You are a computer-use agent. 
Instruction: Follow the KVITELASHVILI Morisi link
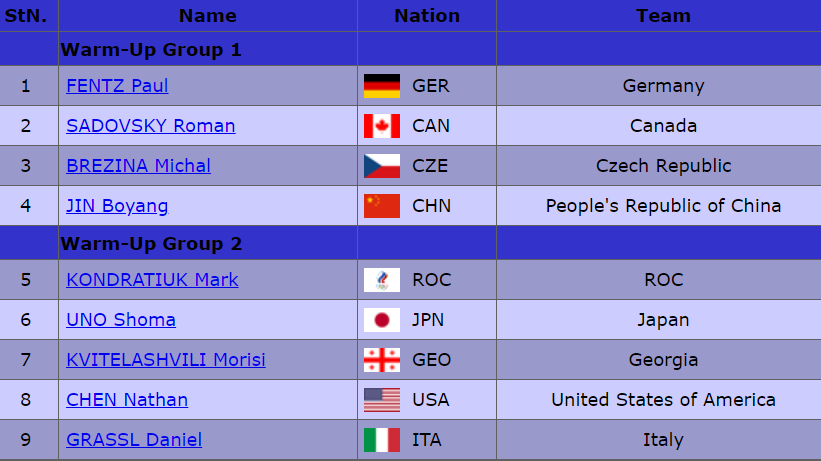point(166,360)
